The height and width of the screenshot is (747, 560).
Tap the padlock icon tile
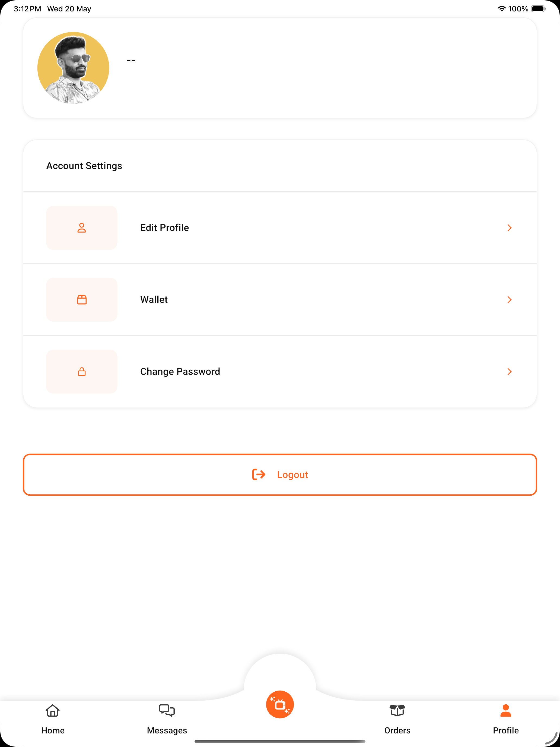82,372
